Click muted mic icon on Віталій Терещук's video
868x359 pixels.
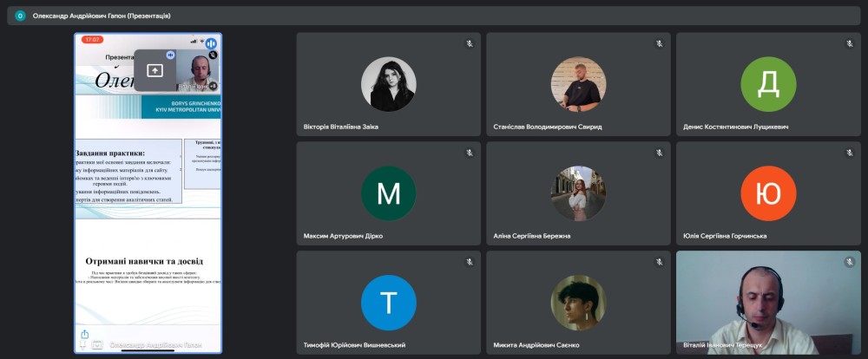849,262
